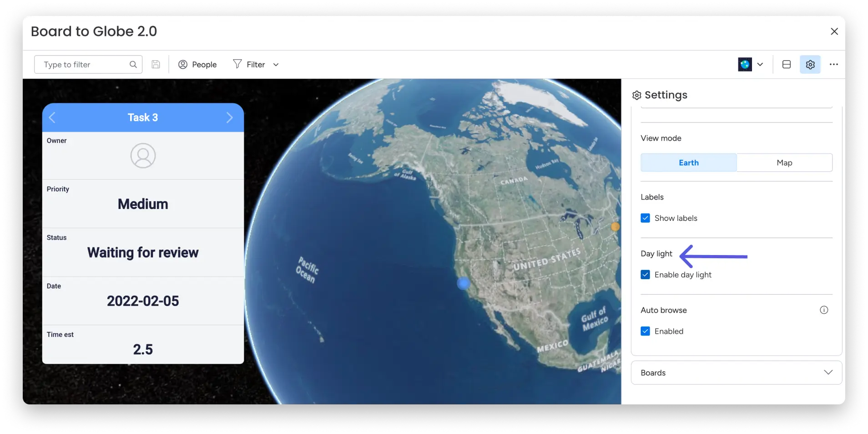
Task: Toggle the split view layout icon
Action: click(x=787, y=65)
